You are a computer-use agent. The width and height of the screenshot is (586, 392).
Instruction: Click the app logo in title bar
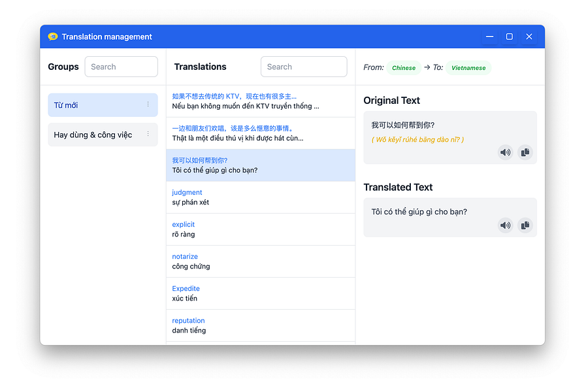click(x=53, y=36)
